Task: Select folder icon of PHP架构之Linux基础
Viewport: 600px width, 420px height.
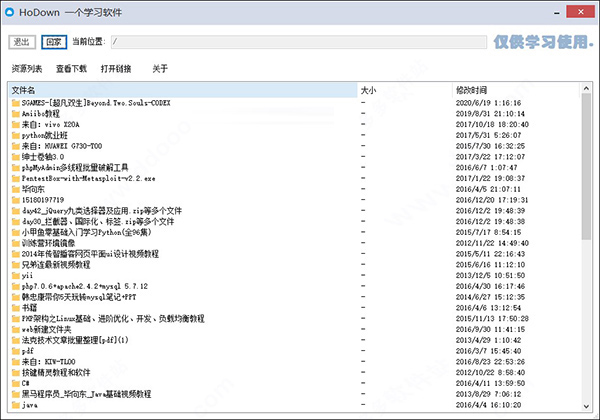Action: tap(16, 319)
